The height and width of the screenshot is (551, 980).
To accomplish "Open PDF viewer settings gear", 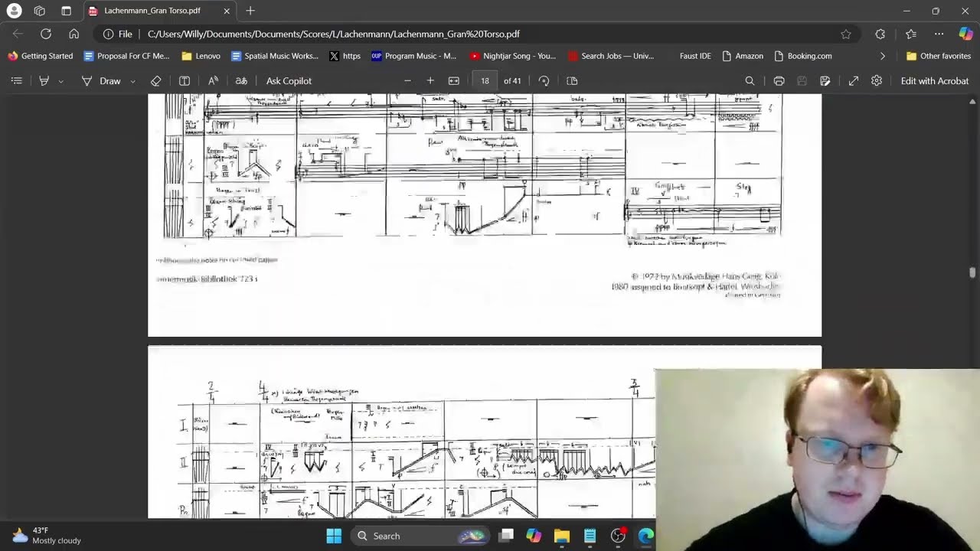I will coord(877,80).
